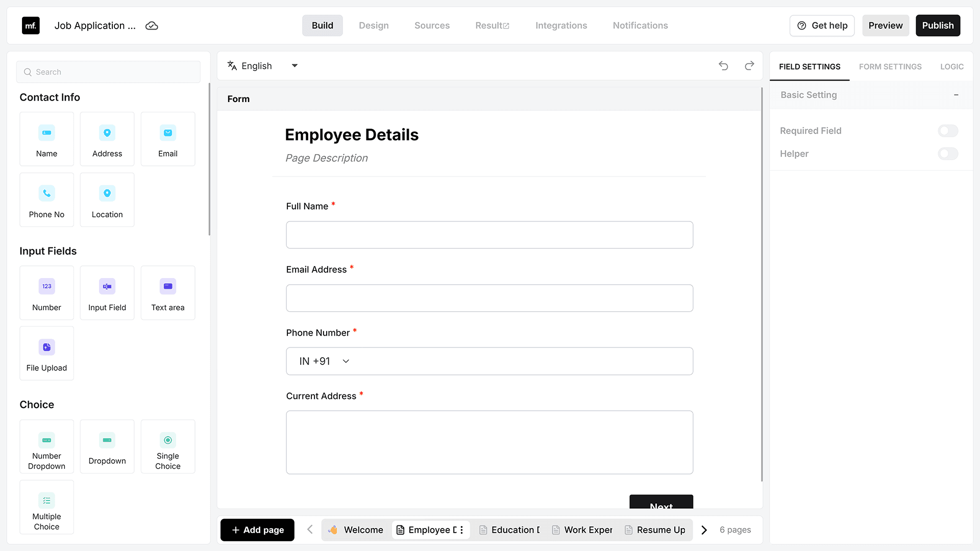Go to the Integrations tab
This screenshot has height=551, width=980.
coord(561,26)
